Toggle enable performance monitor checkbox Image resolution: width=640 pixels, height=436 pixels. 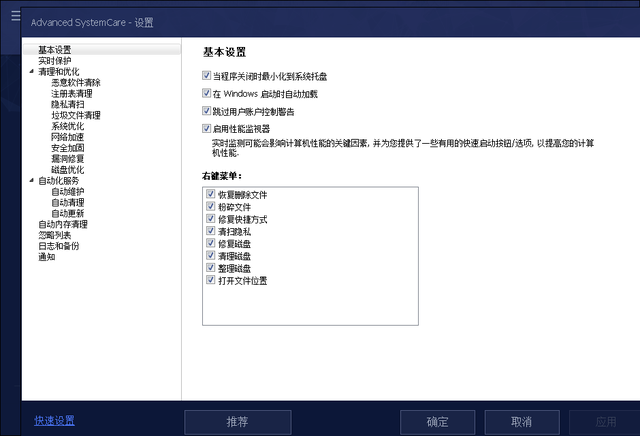(207, 129)
